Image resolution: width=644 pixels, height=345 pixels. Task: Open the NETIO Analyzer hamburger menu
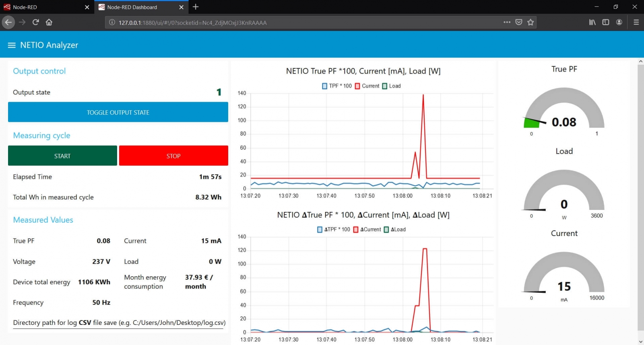click(12, 45)
